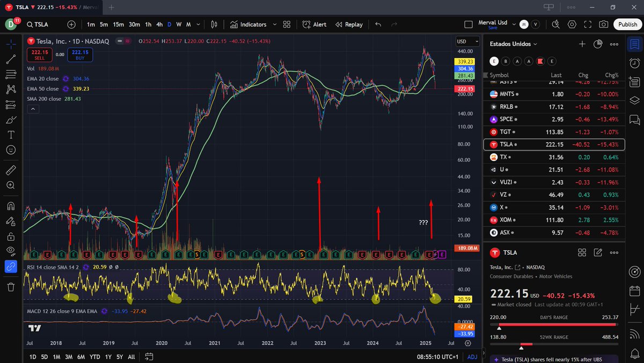Open the Alert button

[x=314, y=24]
